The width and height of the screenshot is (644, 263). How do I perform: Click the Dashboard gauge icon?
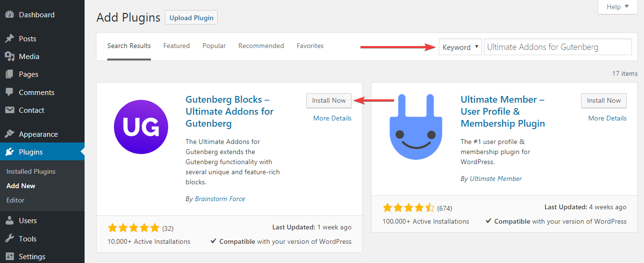(10, 14)
